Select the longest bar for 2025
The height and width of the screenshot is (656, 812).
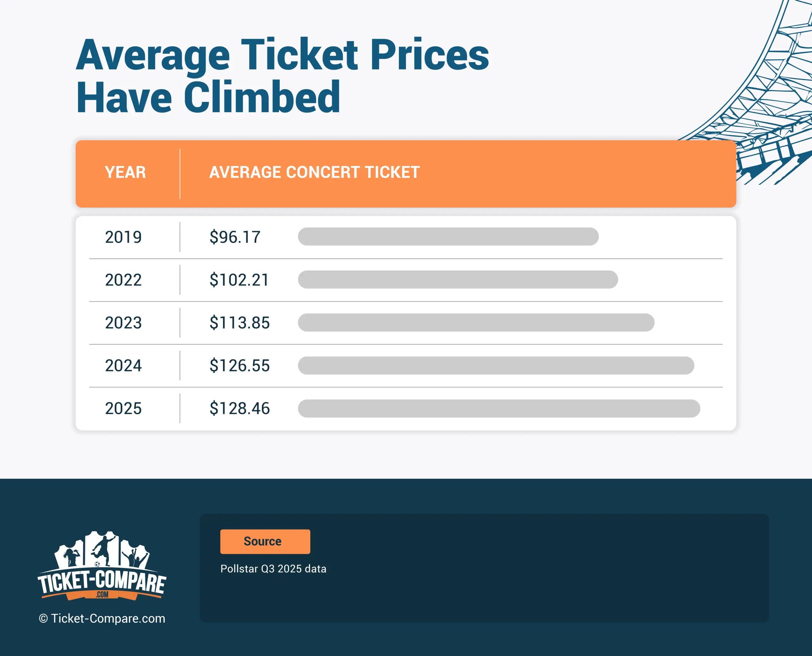(499, 408)
